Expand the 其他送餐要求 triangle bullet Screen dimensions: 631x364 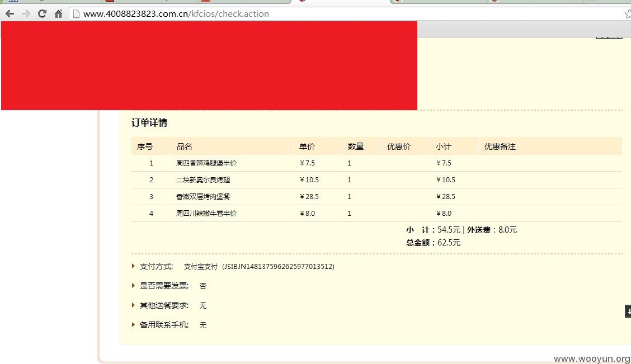133,305
